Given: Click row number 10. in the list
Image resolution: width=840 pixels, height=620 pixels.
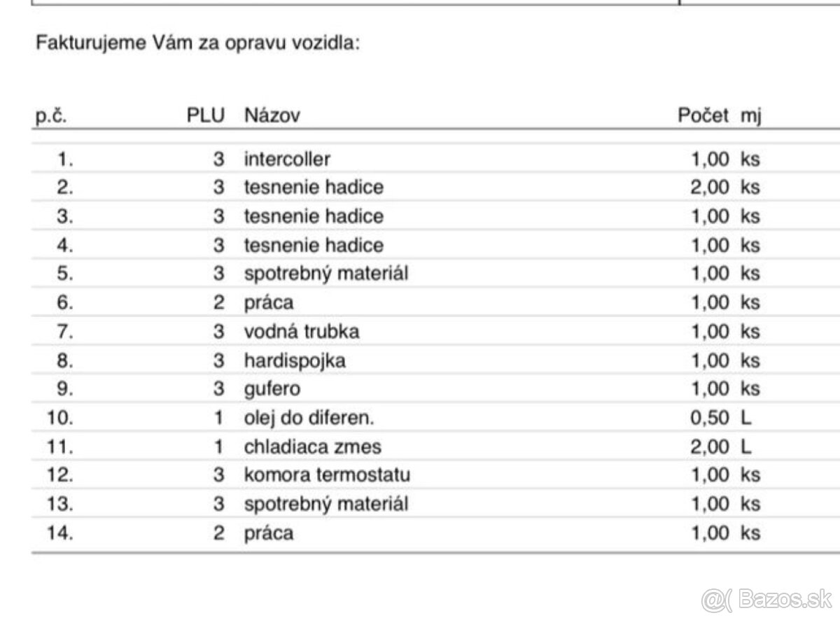Looking at the screenshot, I should click(x=59, y=418).
